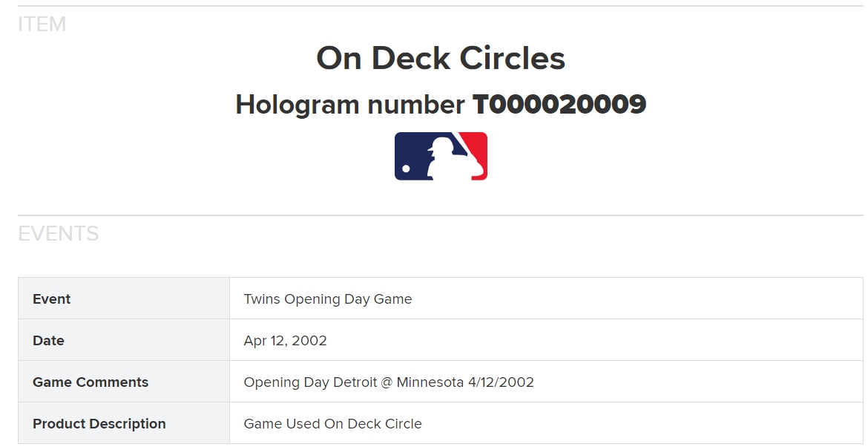Click hologram number T000020009
This screenshot has width=868, height=447.
pos(559,104)
